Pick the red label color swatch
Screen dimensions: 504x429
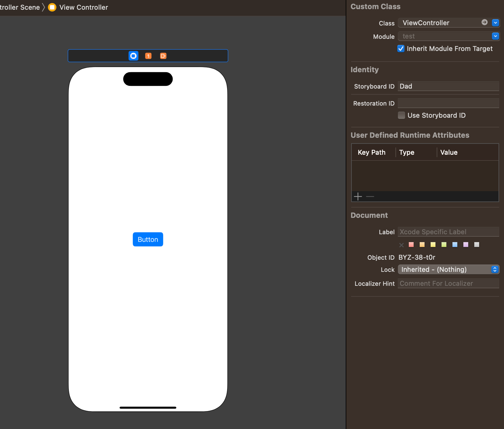point(411,245)
